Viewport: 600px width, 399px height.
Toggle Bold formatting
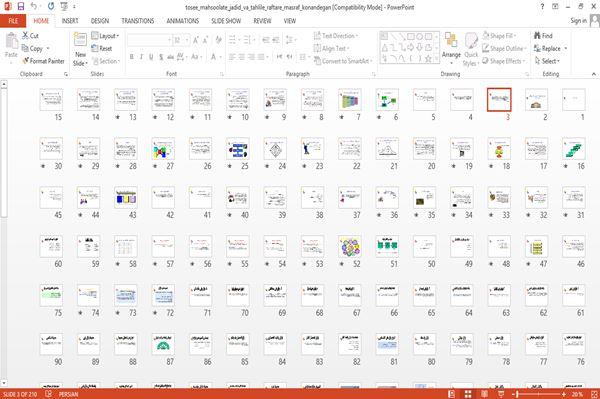132,57
